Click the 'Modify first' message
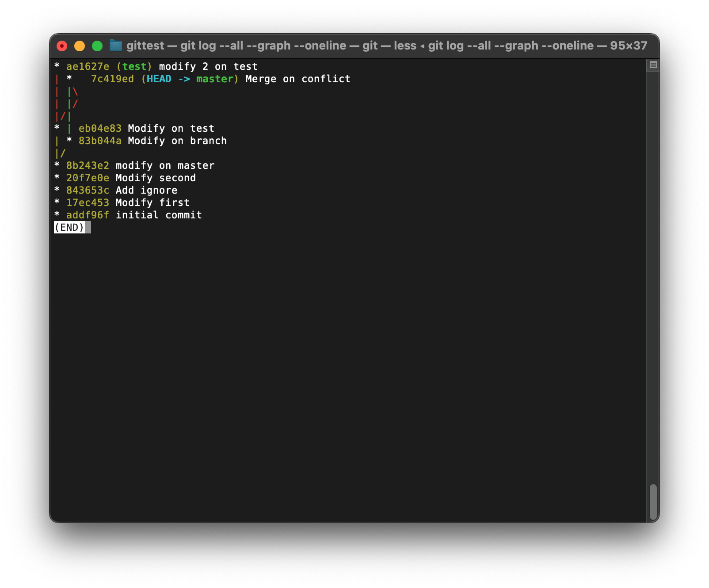The width and height of the screenshot is (709, 588). coord(152,202)
